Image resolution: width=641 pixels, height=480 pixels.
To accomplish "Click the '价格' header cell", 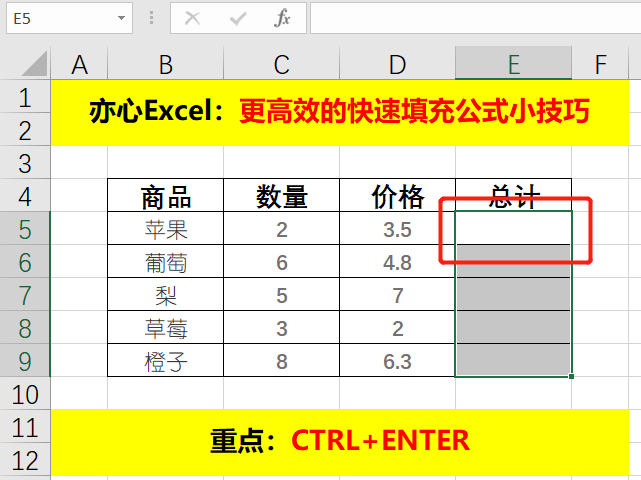I will (397, 195).
